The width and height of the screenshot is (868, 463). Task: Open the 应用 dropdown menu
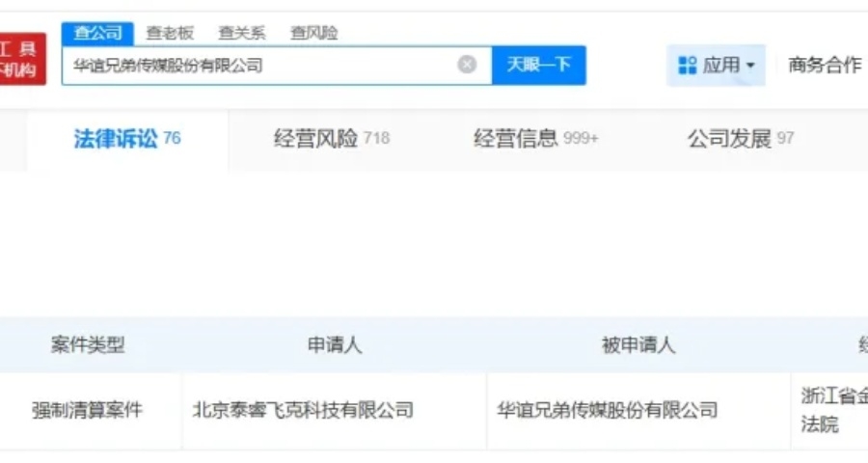(717, 66)
